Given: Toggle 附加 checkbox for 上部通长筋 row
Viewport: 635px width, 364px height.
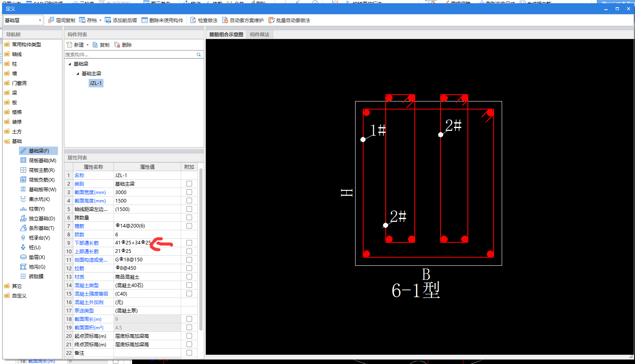Looking at the screenshot, I should pos(189,251).
